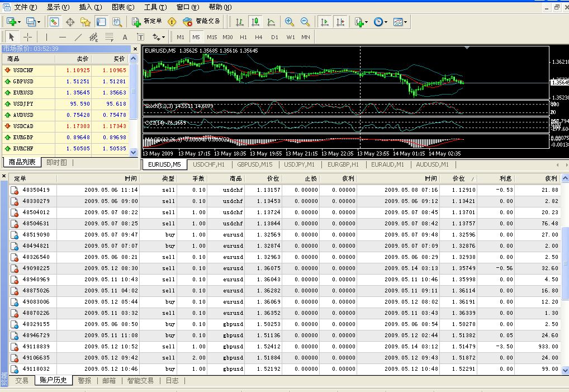Click the chart templates icon
The width and height of the screenshot is (569, 392).
[398, 22]
